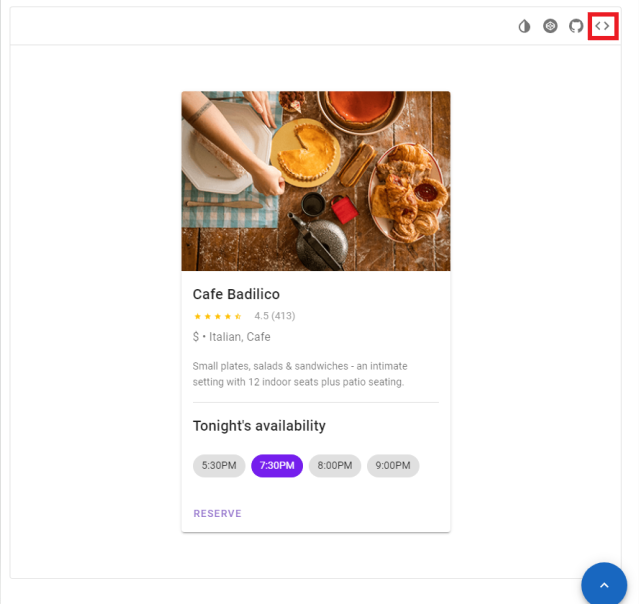The width and height of the screenshot is (639, 604).
Task: Click the RESERVE button
Action: 217,513
